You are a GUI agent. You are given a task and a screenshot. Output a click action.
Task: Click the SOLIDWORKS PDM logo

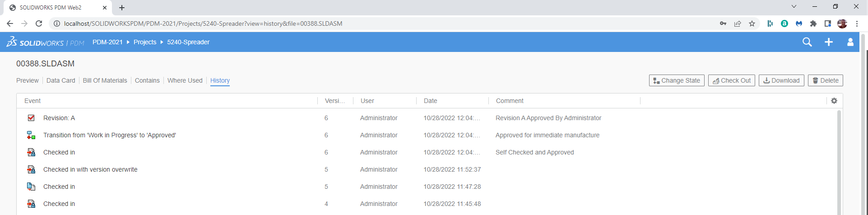(x=45, y=42)
